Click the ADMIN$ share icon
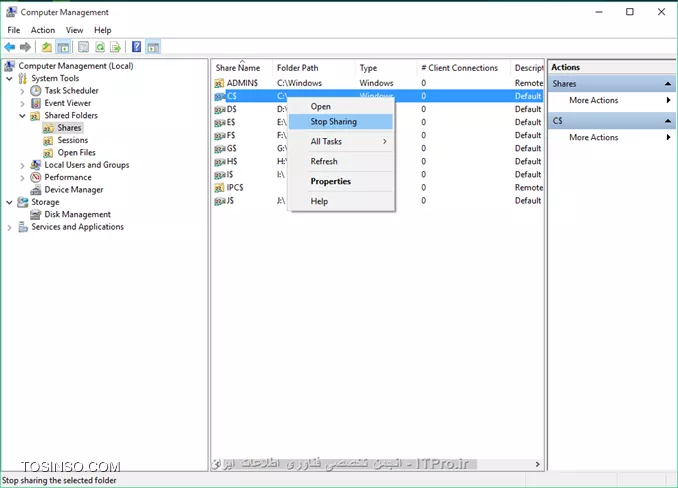Image resolution: width=678 pixels, height=488 pixels. [x=220, y=83]
